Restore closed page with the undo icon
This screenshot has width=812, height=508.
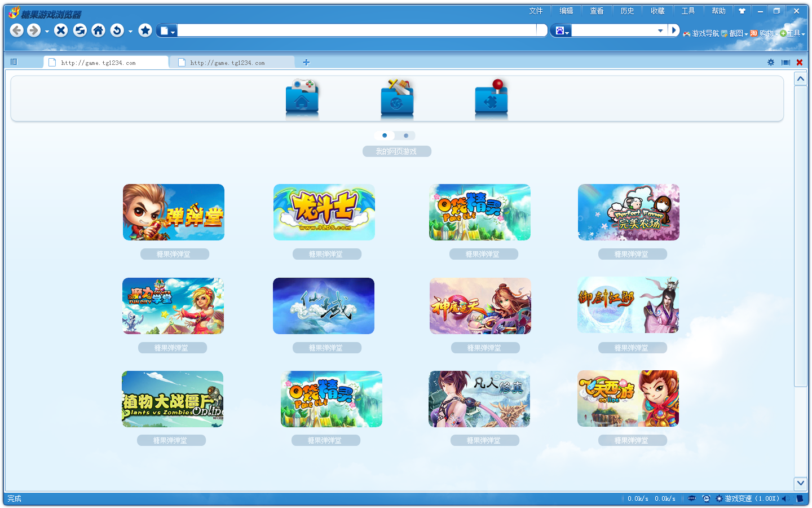(x=117, y=30)
